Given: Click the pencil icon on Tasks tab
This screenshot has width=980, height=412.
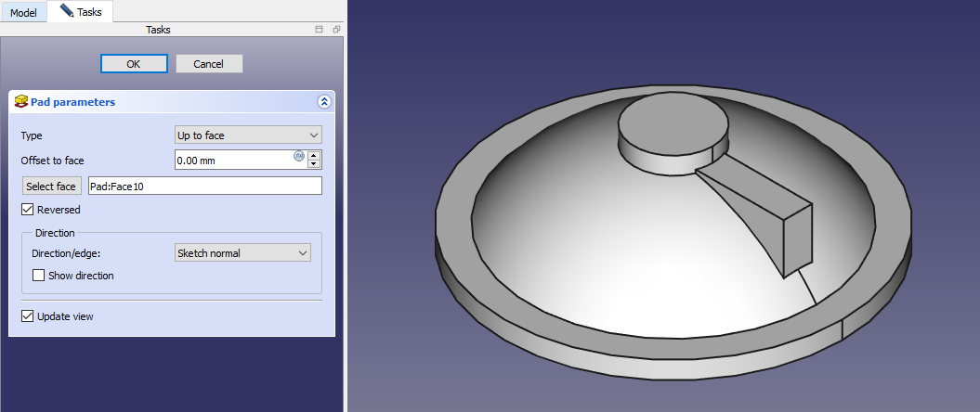Looking at the screenshot, I should point(66,11).
